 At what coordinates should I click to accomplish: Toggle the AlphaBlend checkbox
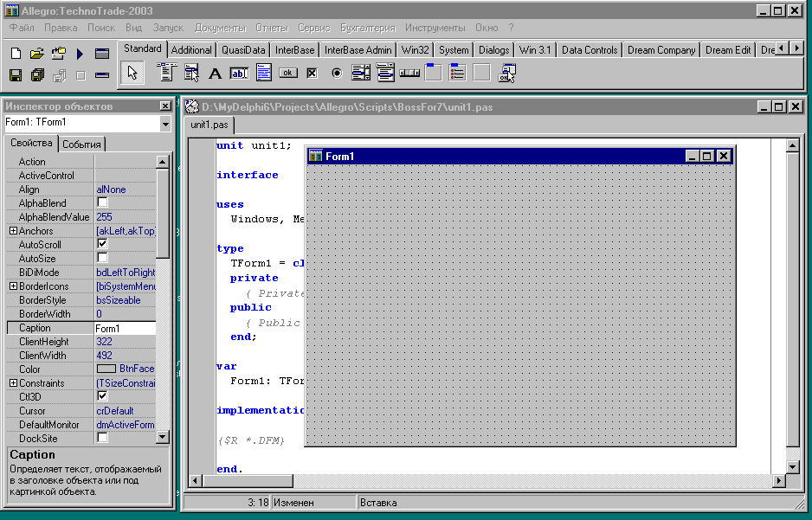pos(102,202)
